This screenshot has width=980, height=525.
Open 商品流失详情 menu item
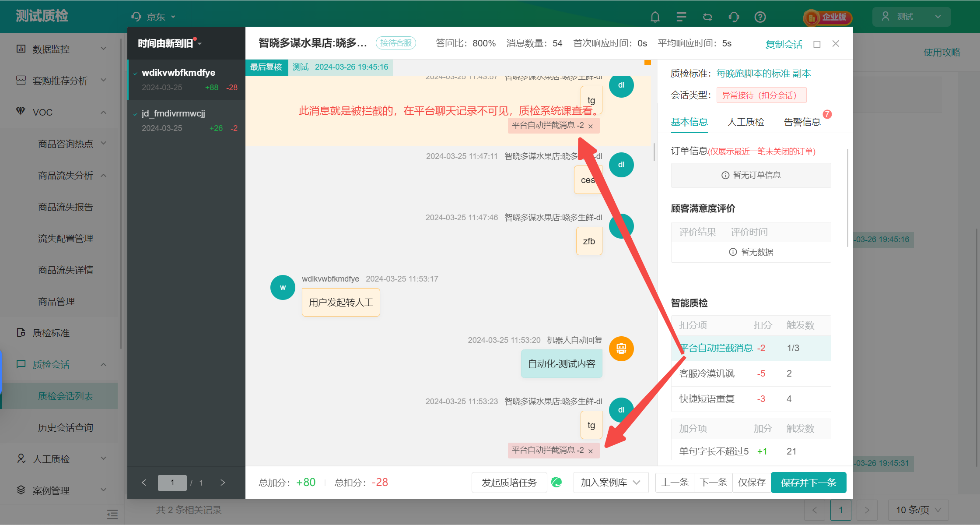(x=66, y=270)
